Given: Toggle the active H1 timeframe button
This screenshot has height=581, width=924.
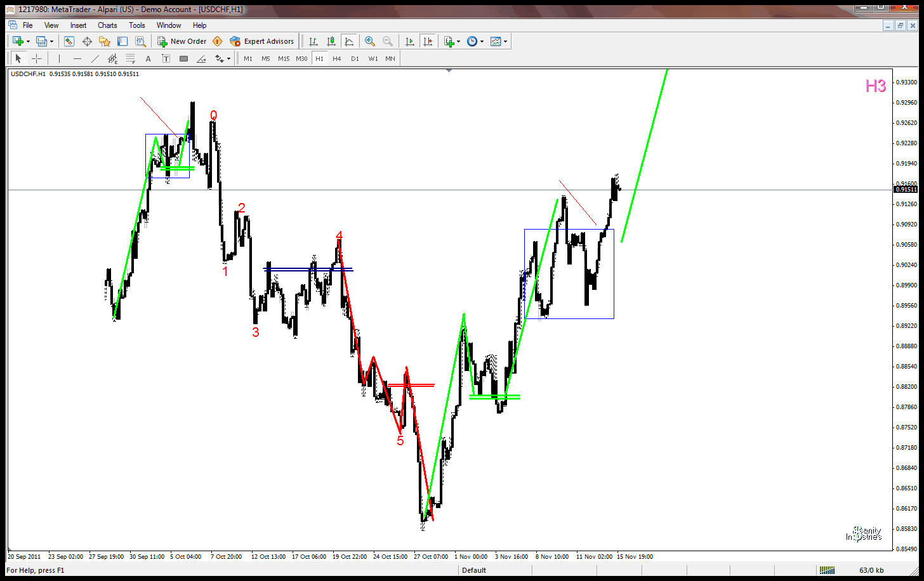Looking at the screenshot, I should (x=319, y=58).
